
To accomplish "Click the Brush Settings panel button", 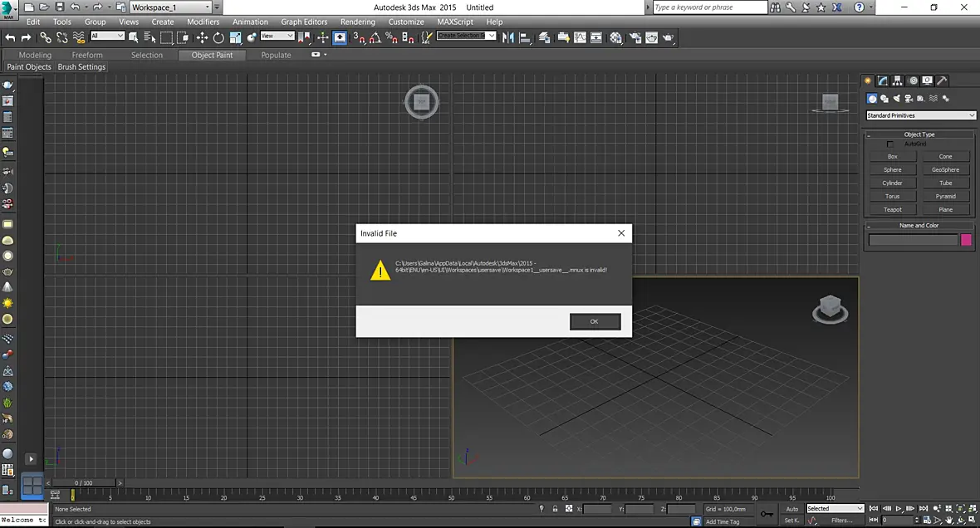I will coord(82,67).
